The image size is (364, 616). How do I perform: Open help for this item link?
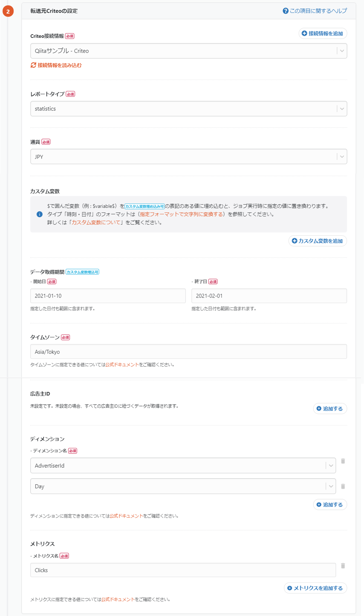pos(315,11)
